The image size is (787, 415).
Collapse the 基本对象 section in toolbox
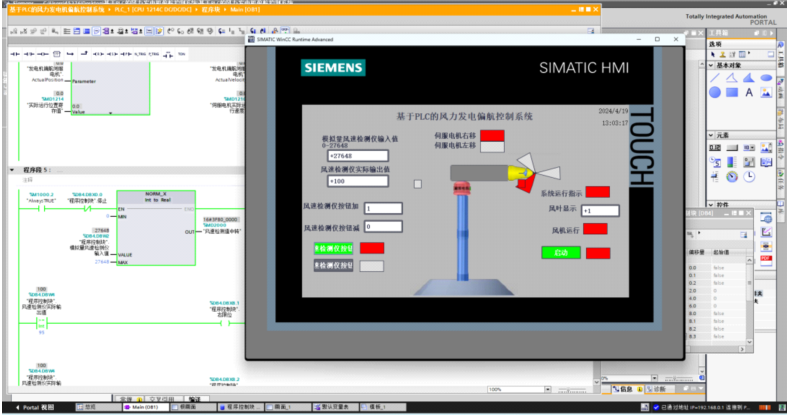point(711,65)
